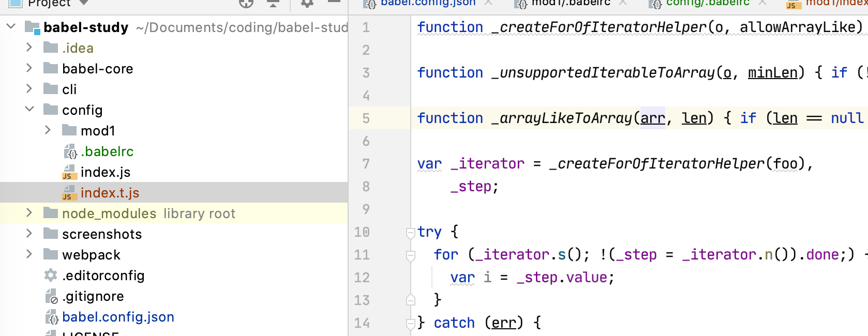Viewport: 868px width, 336px height.
Task: Click the index.t.js JS file icon
Action: pos(70,193)
